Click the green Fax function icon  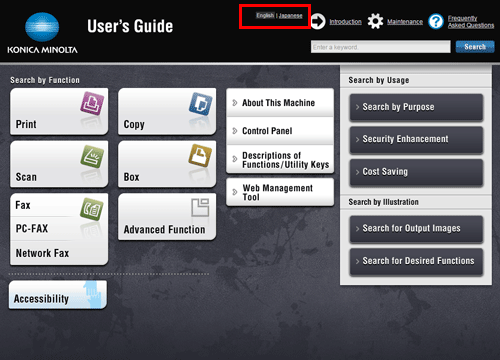[x=92, y=209]
